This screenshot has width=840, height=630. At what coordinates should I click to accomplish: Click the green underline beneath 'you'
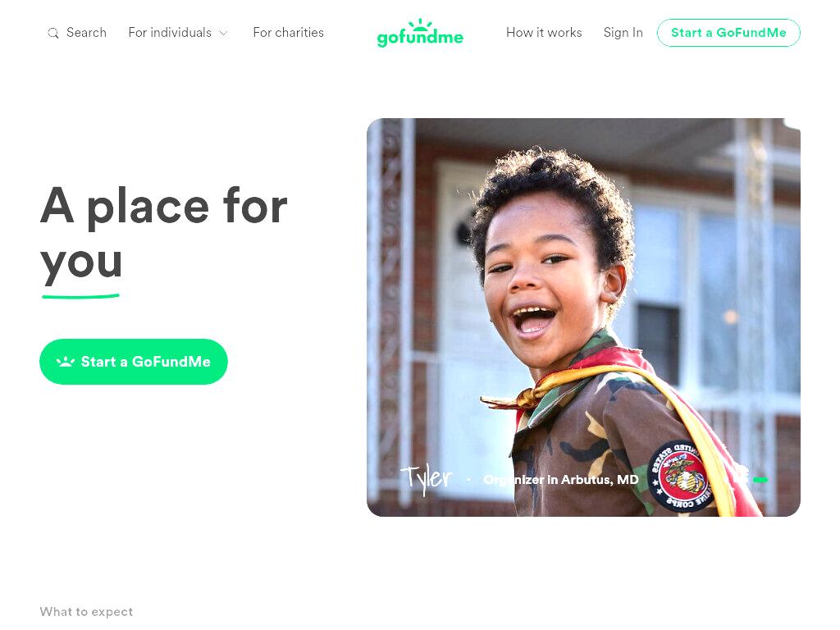[80, 295]
